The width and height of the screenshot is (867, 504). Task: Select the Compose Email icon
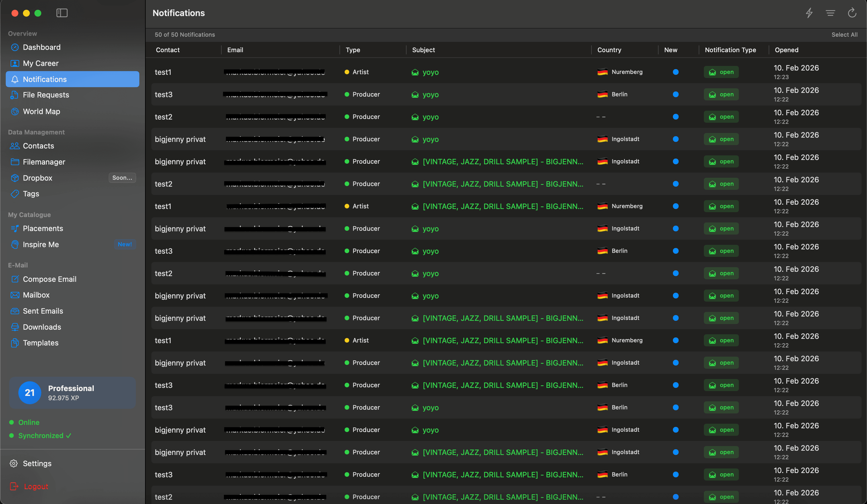[x=15, y=279]
